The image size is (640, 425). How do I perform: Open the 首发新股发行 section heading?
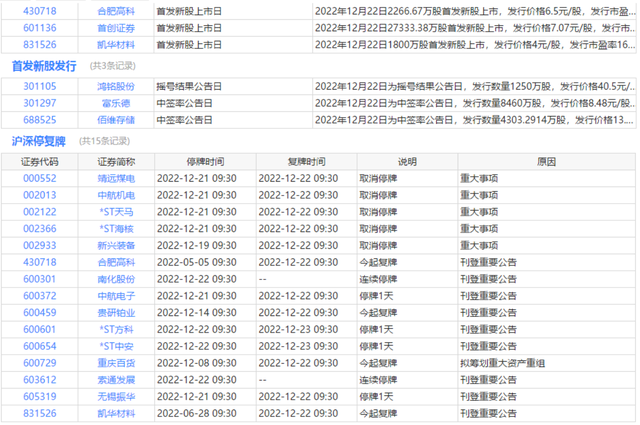44,66
